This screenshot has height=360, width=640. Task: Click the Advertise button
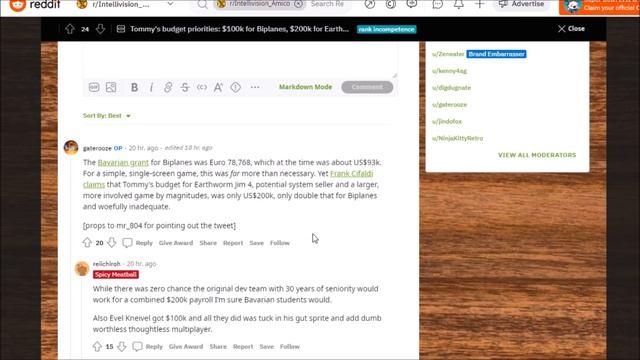pyautogui.click(x=522, y=4)
